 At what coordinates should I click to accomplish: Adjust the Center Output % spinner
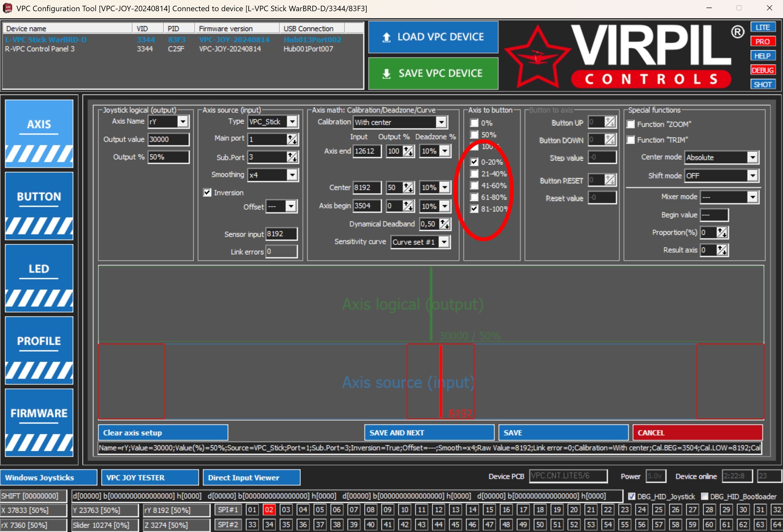(409, 188)
